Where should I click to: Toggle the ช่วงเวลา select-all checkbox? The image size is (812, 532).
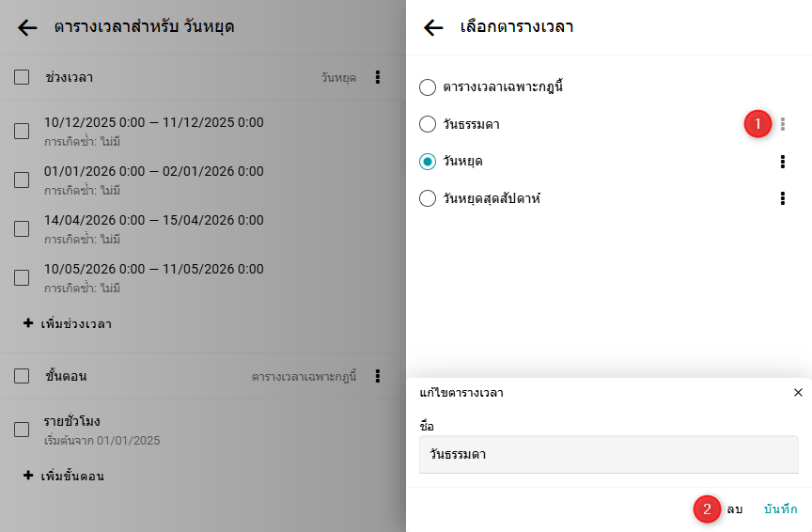pos(22,77)
